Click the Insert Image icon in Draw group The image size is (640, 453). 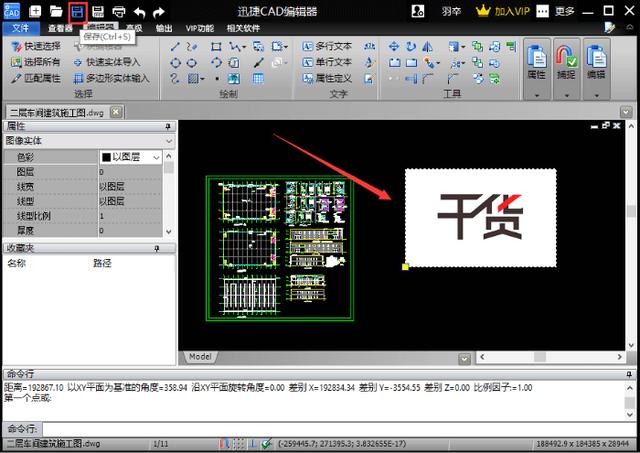(233, 78)
